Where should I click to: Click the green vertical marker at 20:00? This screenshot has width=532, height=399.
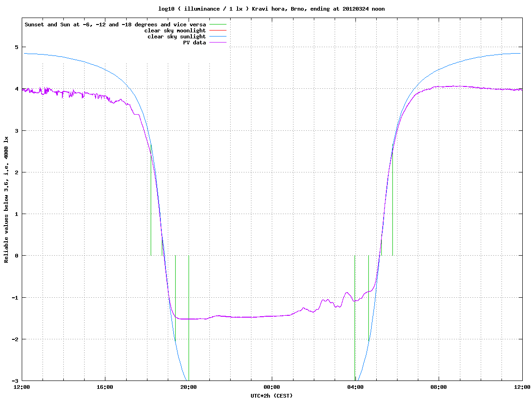189,318
